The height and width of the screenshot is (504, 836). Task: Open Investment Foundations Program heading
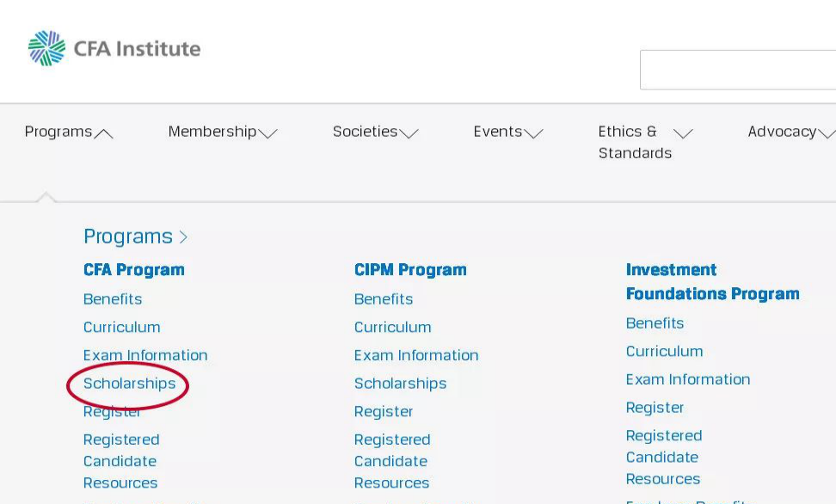coord(712,282)
